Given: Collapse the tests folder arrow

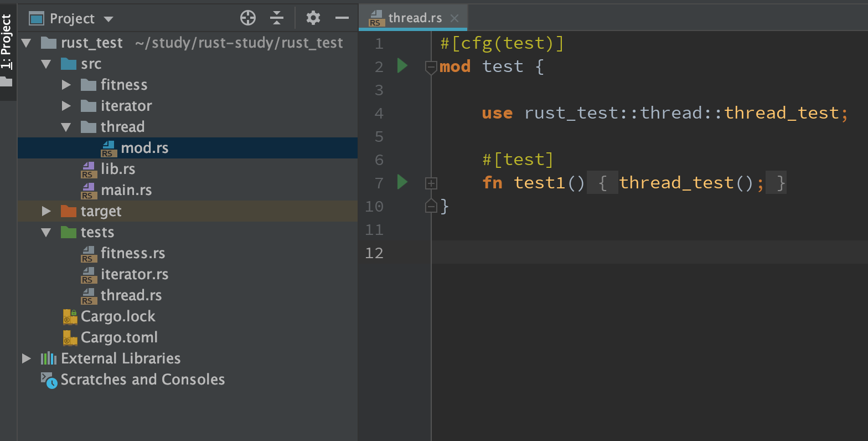Looking at the screenshot, I should [x=46, y=232].
